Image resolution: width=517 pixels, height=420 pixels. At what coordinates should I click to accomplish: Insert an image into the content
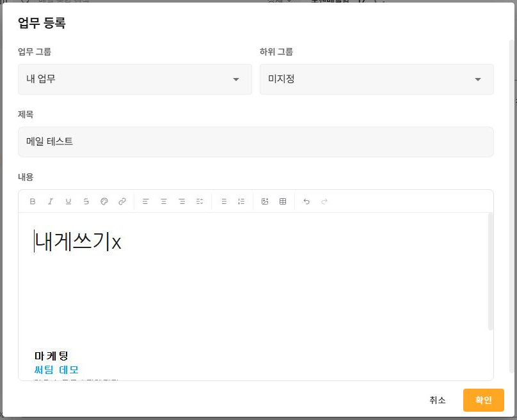point(265,201)
